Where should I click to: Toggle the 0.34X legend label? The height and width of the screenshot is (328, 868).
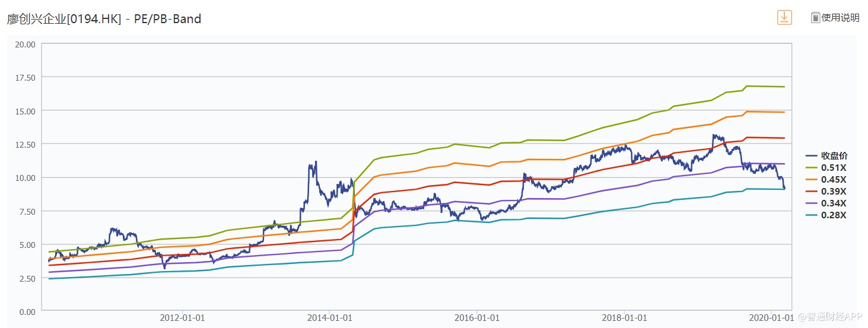coord(834,203)
